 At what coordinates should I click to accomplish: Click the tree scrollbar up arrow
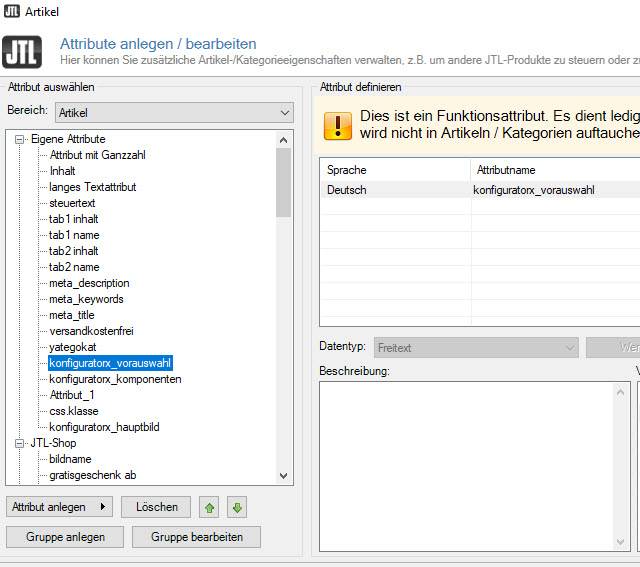tap(283, 140)
